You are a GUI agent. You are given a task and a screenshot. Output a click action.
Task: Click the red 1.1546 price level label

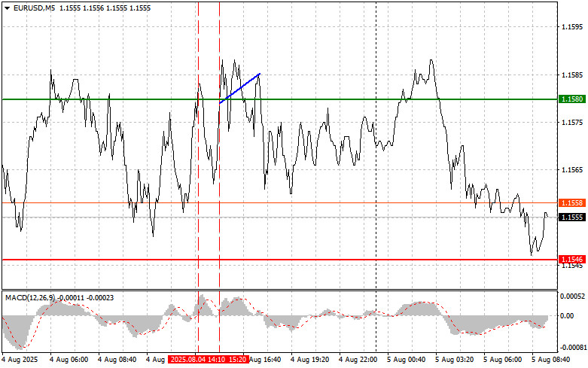(572, 260)
